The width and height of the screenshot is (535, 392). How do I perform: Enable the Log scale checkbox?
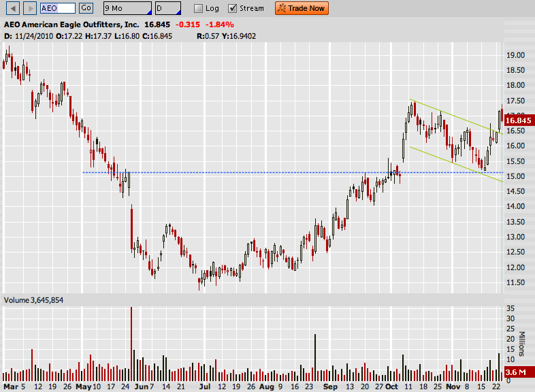pos(198,9)
